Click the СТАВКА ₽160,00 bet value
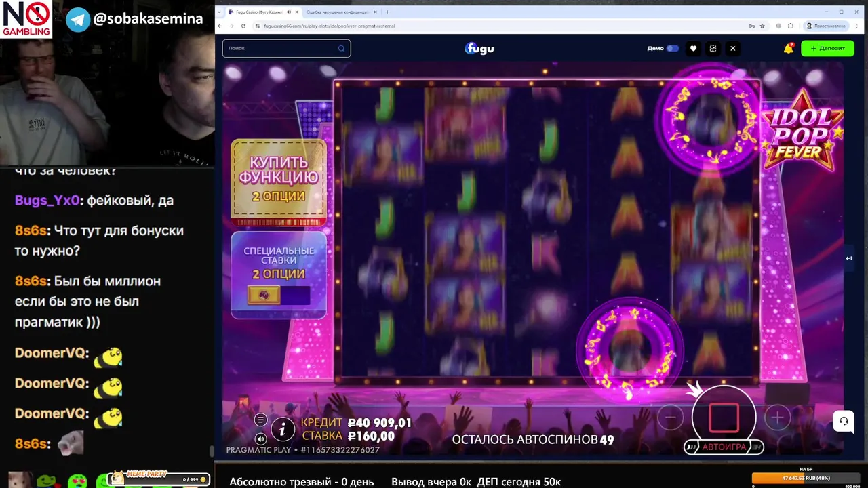The height and width of the screenshot is (488, 868). pos(348,436)
